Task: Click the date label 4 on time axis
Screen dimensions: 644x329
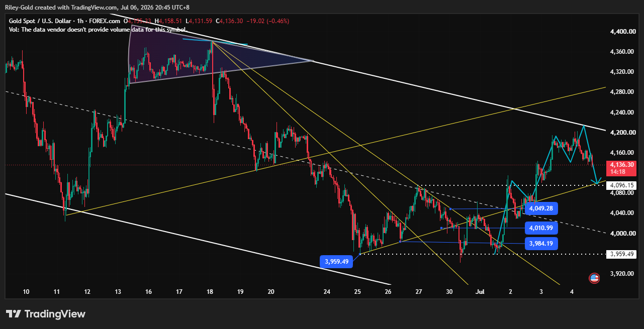Action: coord(572,291)
